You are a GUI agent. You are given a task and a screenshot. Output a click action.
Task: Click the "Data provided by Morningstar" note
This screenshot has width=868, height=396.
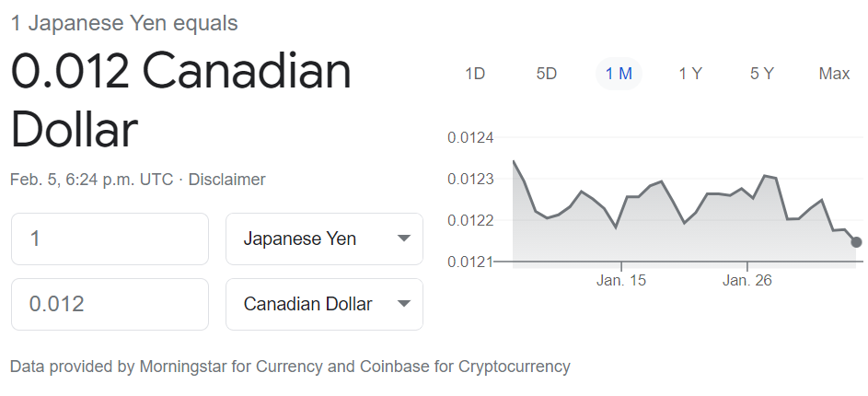tap(290, 367)
